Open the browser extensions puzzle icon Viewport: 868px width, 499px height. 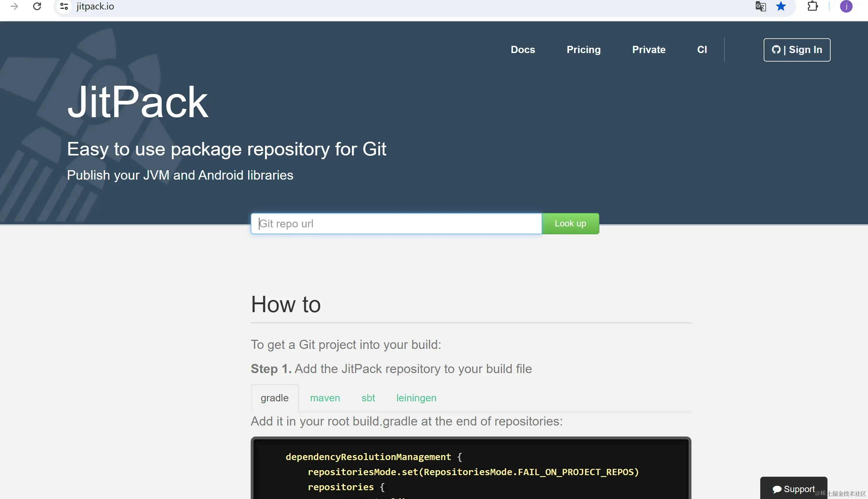[812, 6]
